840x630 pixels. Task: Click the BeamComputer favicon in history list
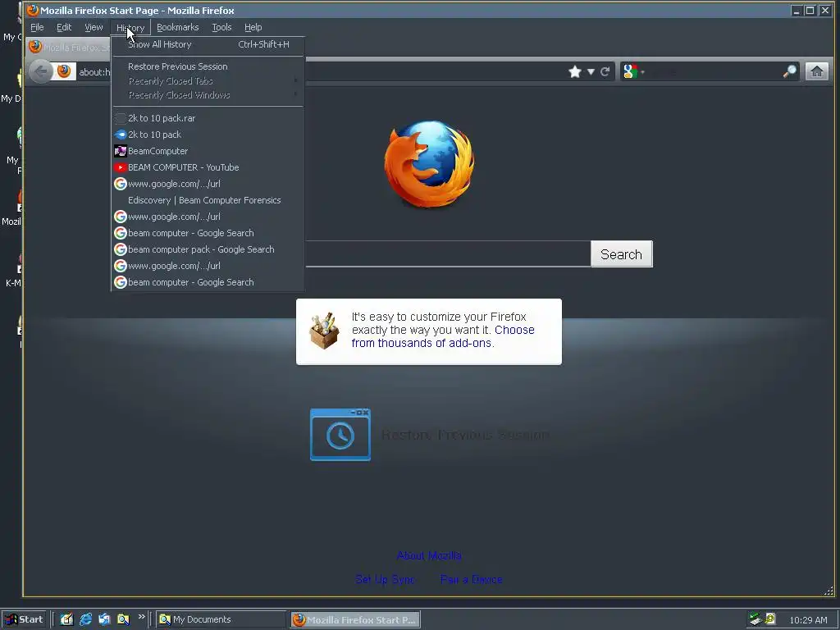(120, 151)
